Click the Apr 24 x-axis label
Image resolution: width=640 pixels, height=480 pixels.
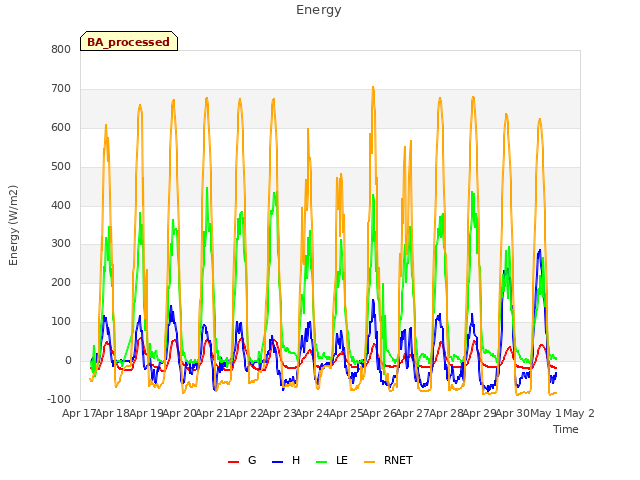312,413
